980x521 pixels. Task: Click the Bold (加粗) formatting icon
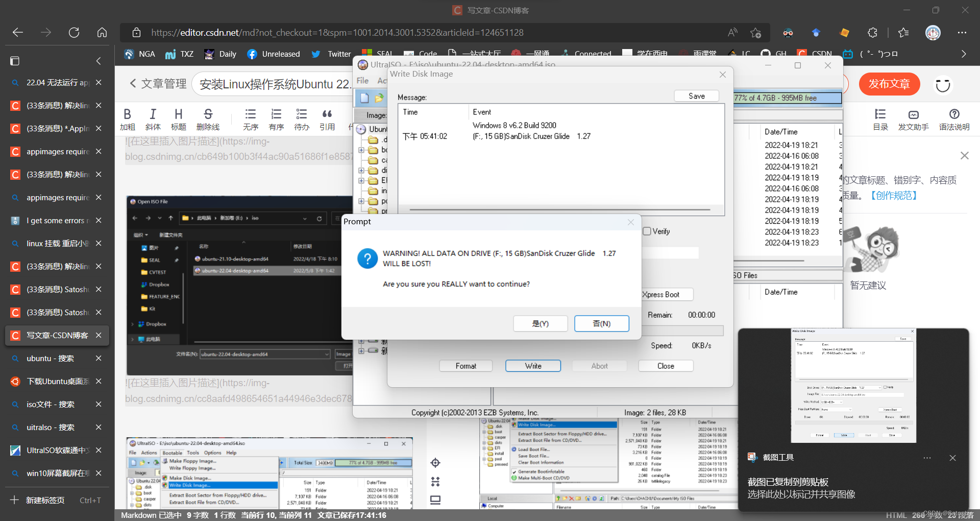pyautogui.click(x=127, y=119)
